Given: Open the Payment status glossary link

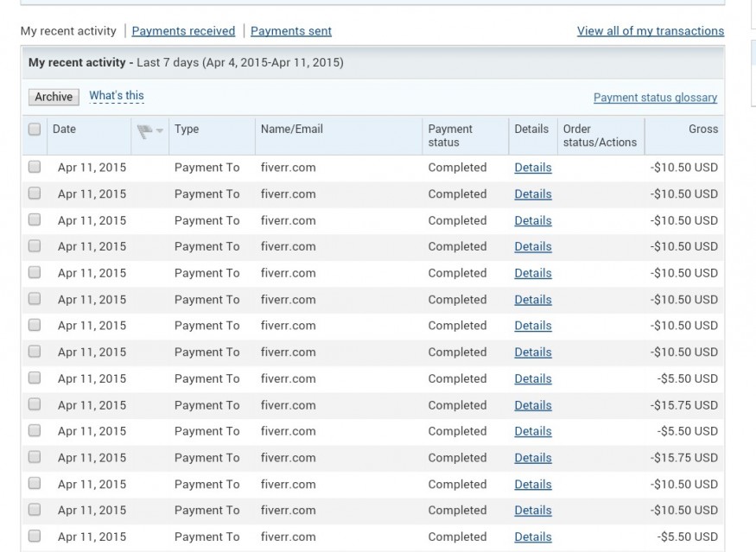Looking at the screenshot, I should [x=655, y=98].
